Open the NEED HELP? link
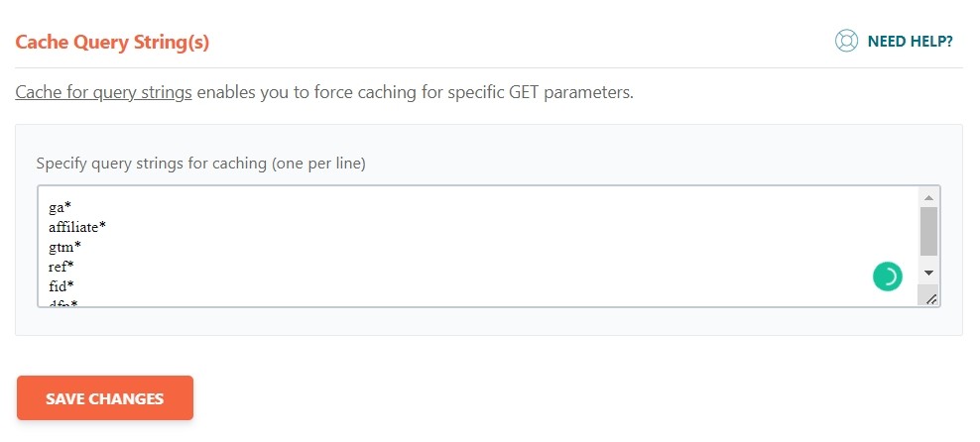Viewport: 980px width, 442px height. pyautogui.click(x=910, y=42)
